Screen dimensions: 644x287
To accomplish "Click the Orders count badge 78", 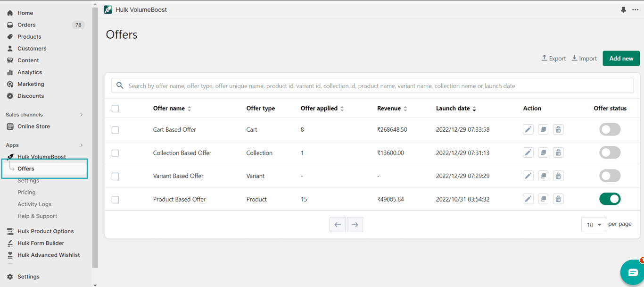I will tap(78, 25).
